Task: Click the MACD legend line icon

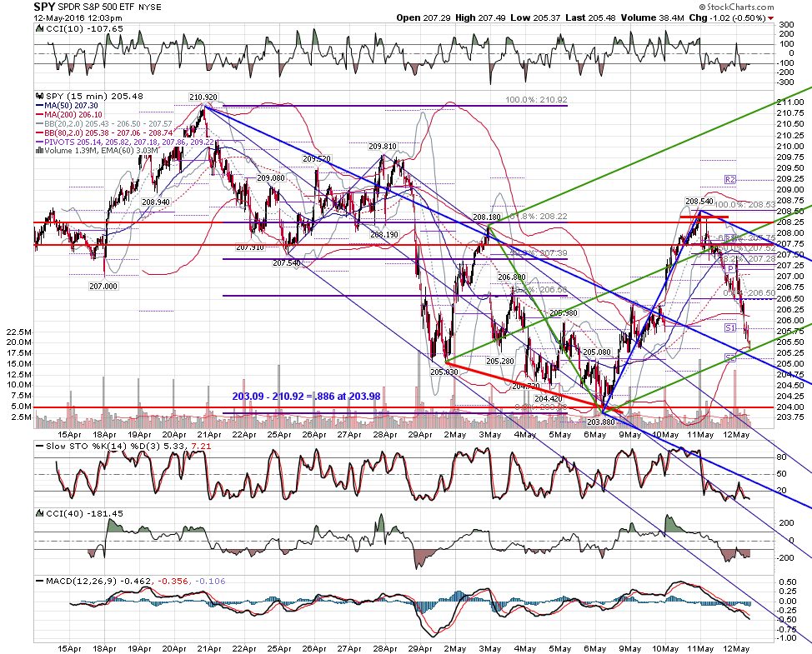Action: (x=40, y=581)
